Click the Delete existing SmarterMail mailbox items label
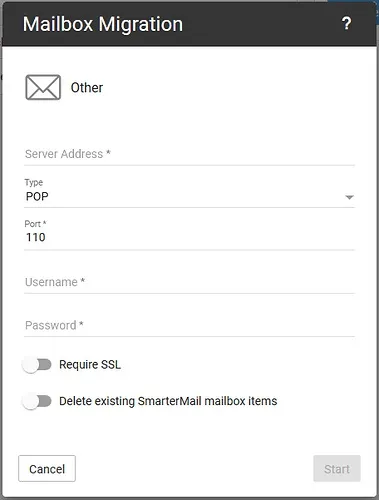Screen dimensions: 379x500 [168, 401]
